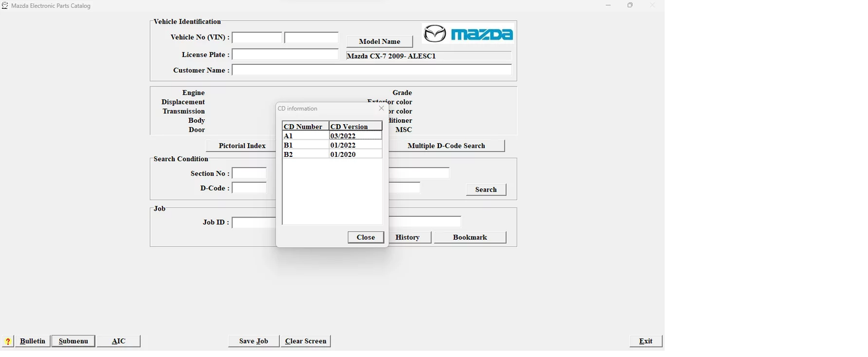Click the AIC button
The image size is (868, 357).
coord(119,341)
